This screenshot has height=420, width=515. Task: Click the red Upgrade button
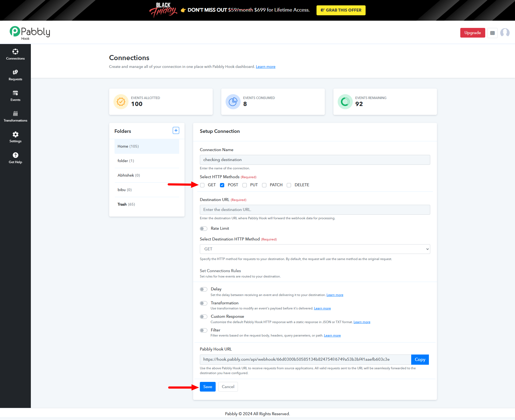pyautogui.click(x=473, y=33)
